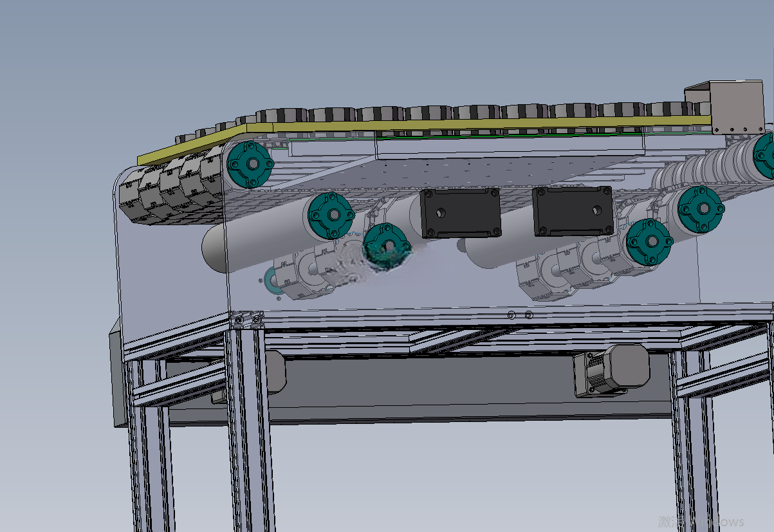774x532 pixels.
Task: Select the gray motor under the right frame
Action: coord(613,371)
